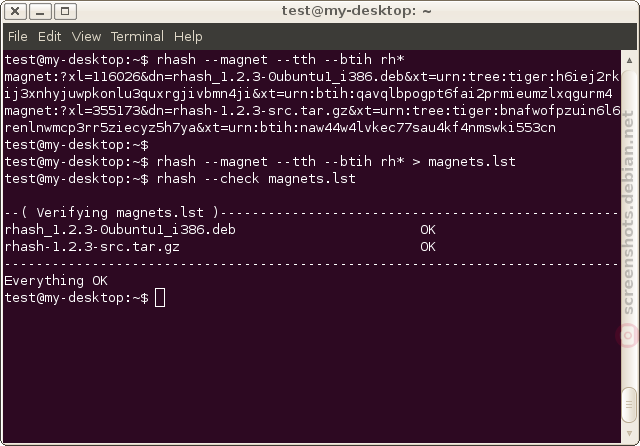Minimize the terminal window

(40, 11)
